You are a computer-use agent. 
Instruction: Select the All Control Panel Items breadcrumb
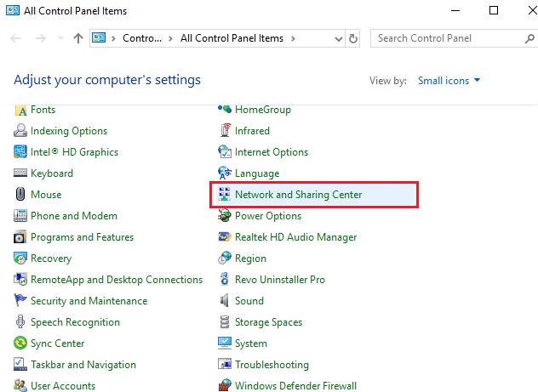pyautogui.click(x=232, y=38)
